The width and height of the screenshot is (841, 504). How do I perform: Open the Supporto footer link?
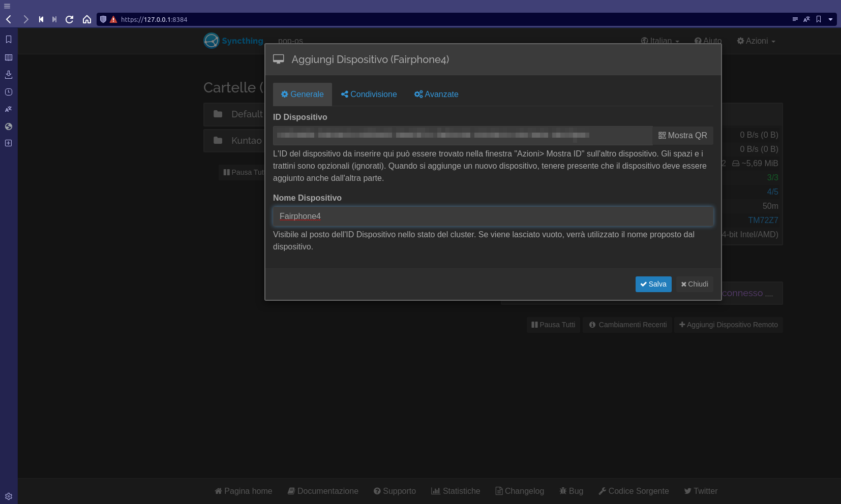coord(395,491)
